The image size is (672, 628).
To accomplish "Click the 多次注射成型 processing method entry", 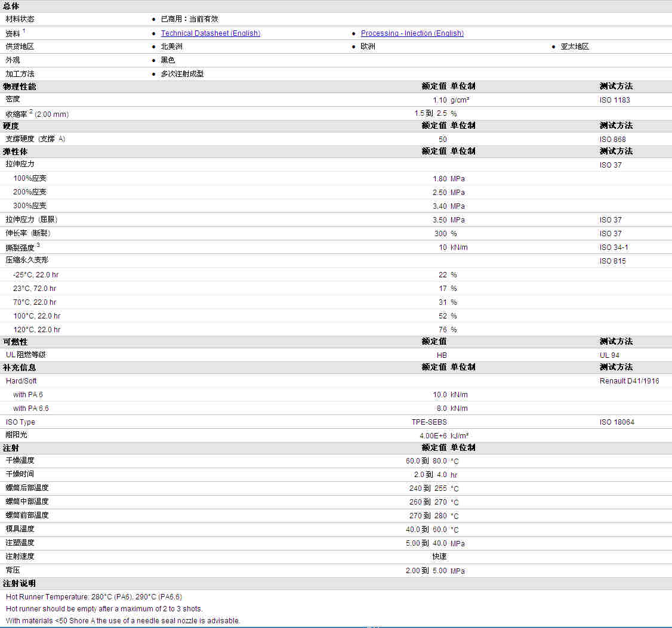I will (182, 74).
